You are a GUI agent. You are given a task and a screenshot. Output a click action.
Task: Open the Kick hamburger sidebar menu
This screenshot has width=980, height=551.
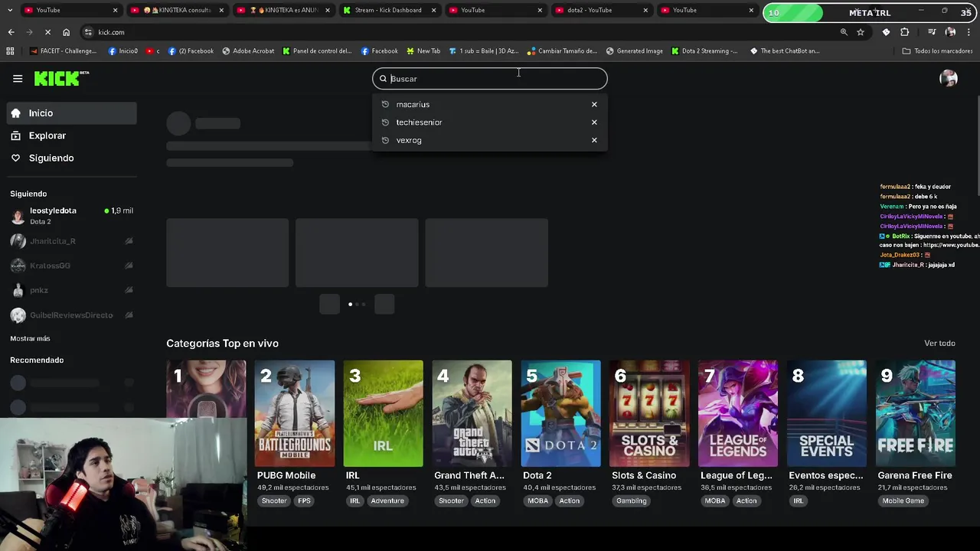18,78
